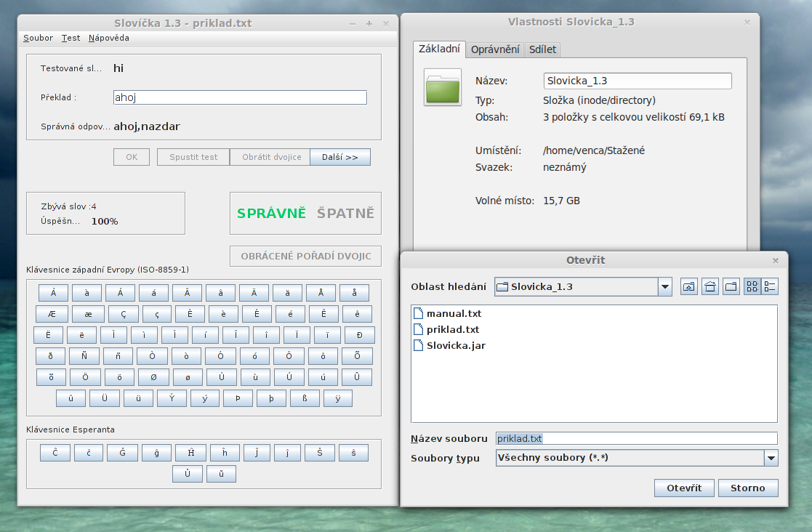Click the Překlad translation input field
Image resolution: width=812 pixels, height=532 pixels.
coord(240,97)
